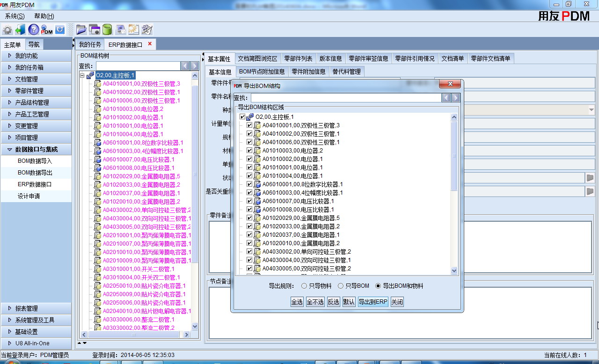Click 关闭 button in export dialog
Screen dimensions: 599x364
coord(397,302)
